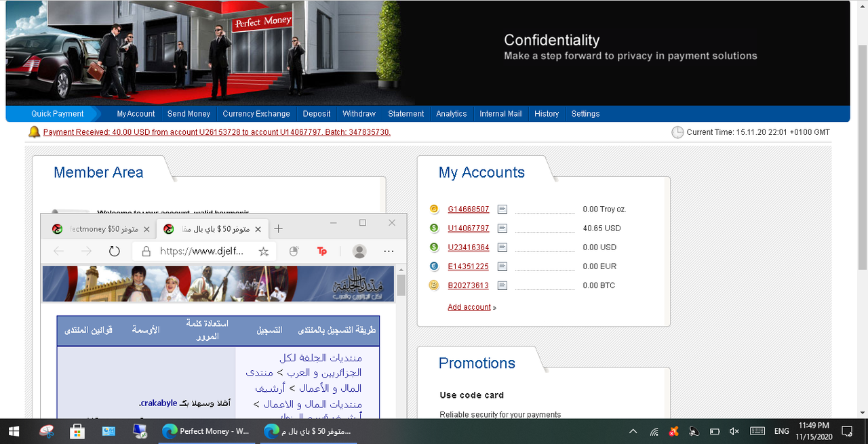Open the Settings menu item

[585, 114]
